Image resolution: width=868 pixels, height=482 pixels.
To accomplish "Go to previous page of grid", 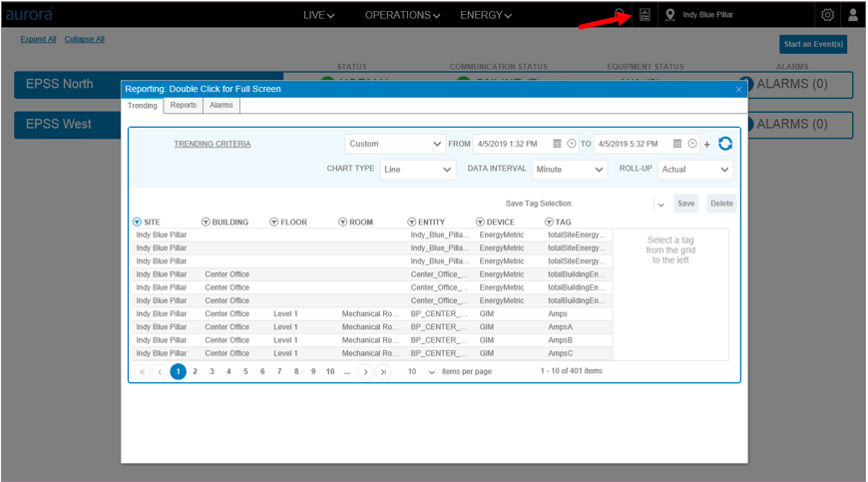I will point(160,372).
